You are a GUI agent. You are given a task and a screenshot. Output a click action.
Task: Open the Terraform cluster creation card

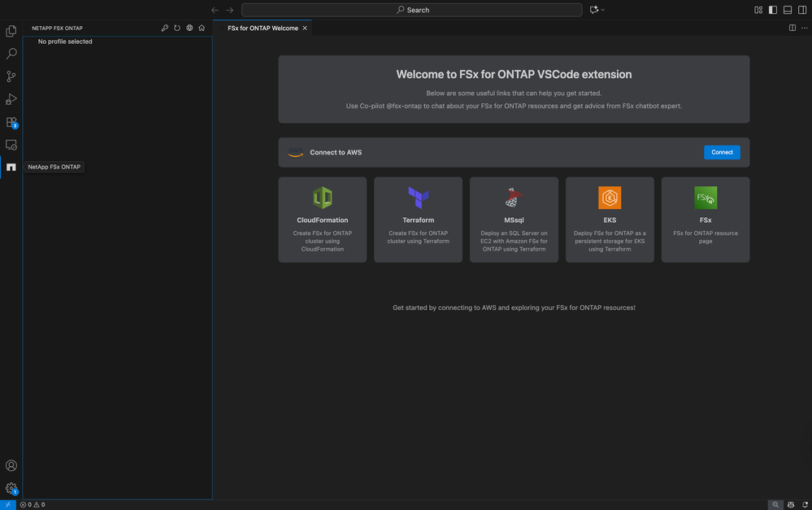pyautogui.click(x=418, y=220)
